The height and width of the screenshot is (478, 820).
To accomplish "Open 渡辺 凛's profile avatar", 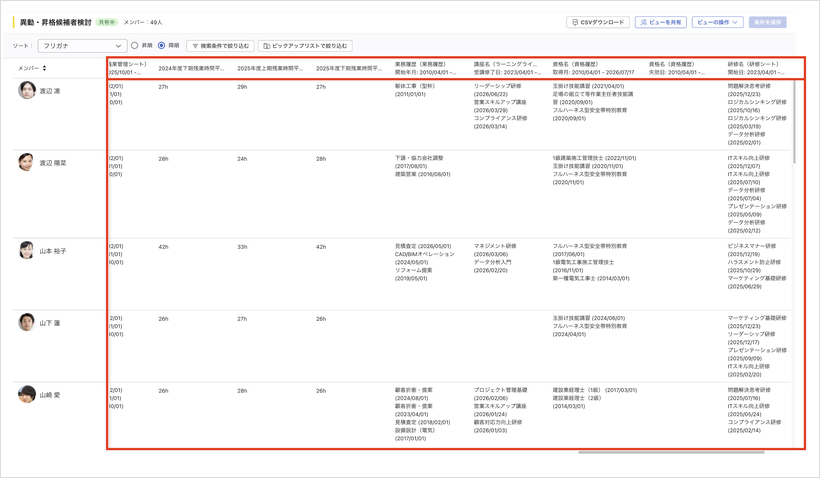I will (27, 90).
